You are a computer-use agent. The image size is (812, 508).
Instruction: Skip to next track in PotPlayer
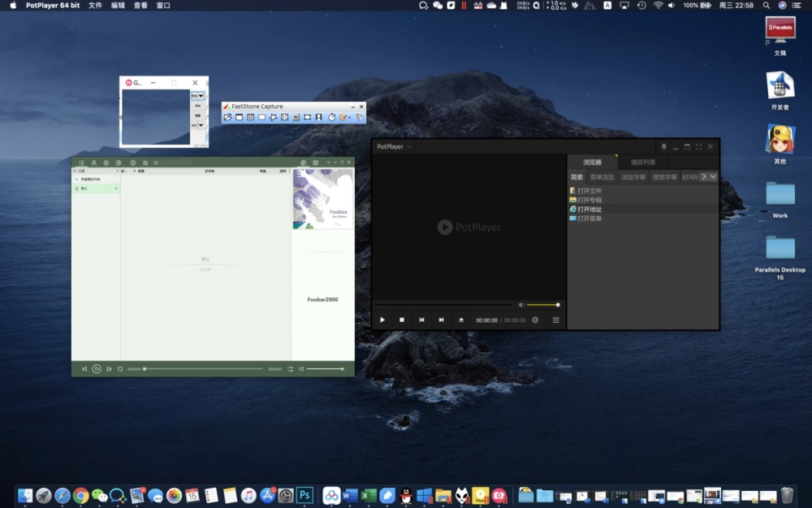441,319
